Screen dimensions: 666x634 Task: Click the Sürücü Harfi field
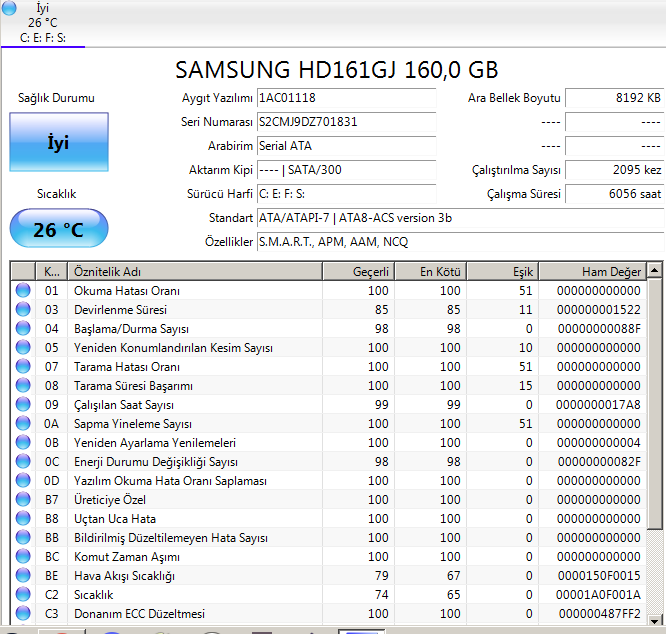347,194
